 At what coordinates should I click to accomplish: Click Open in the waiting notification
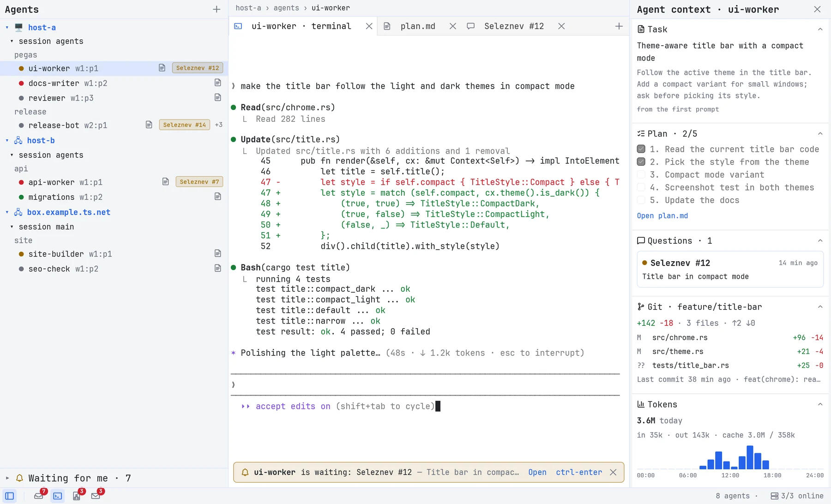pyautogui.click(x=537, y=472)
